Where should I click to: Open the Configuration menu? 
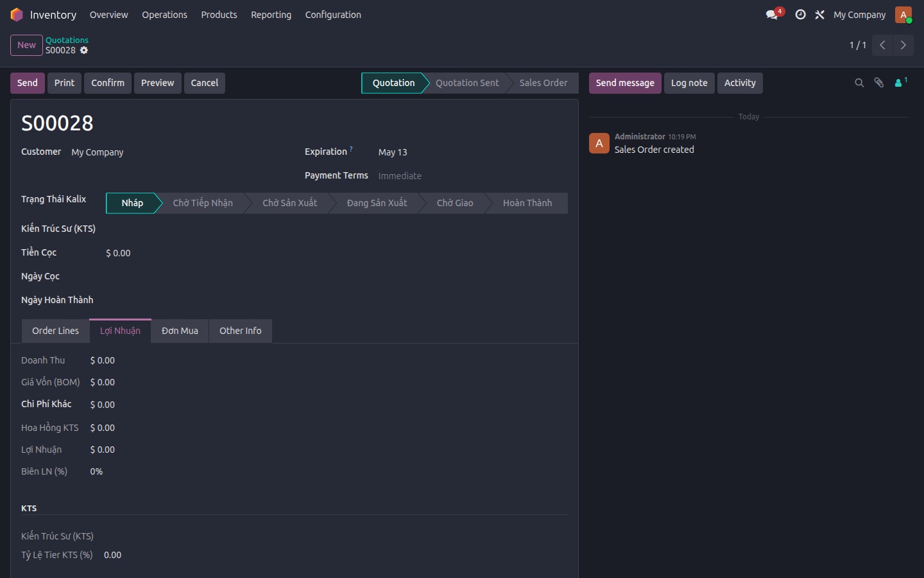click(x=333, y=15)
